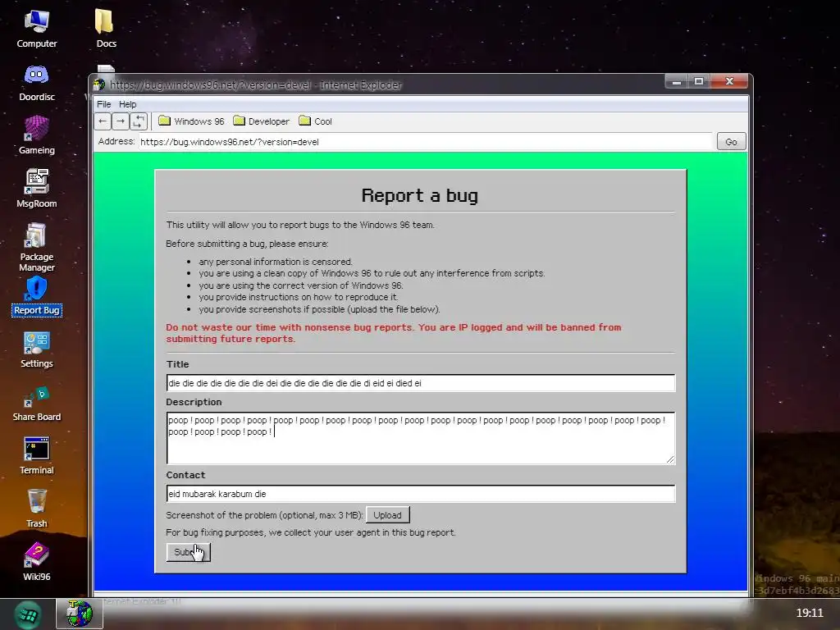Click into the Description text area
The image size is (840, 630).
click(421, 438)
